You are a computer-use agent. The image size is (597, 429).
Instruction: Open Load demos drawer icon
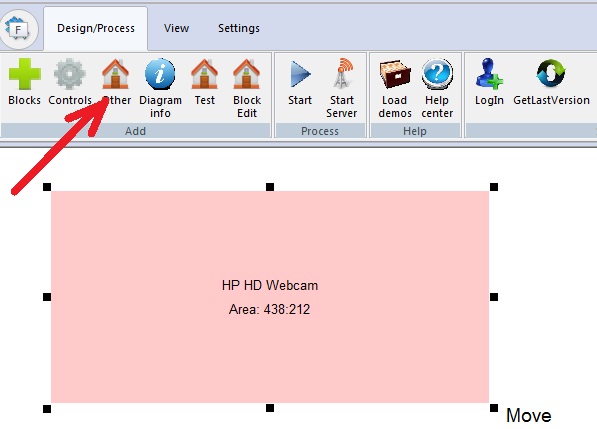pyautogui.click(x=395, y=74)
